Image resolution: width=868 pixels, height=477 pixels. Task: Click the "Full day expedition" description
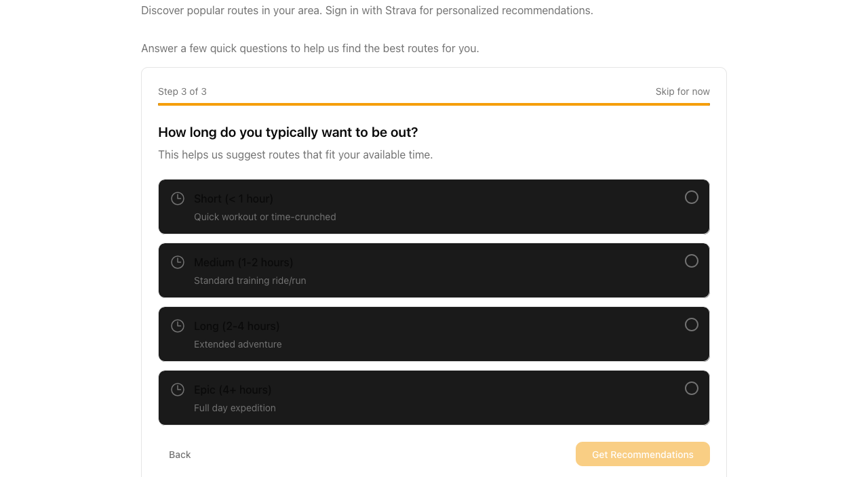point(235,408)
